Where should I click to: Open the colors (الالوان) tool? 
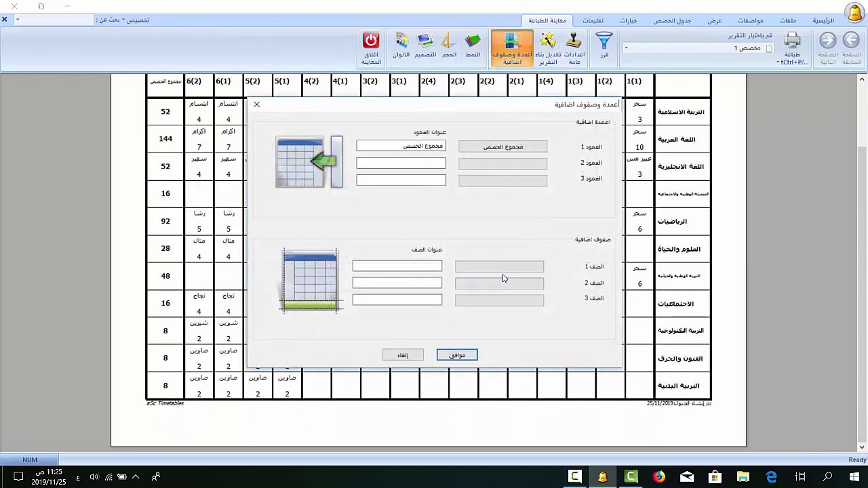(x=401, y=46)
